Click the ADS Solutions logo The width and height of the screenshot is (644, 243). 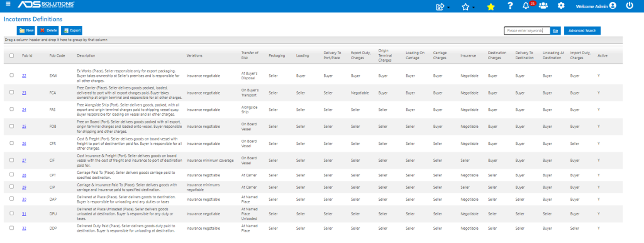point(46,5)
